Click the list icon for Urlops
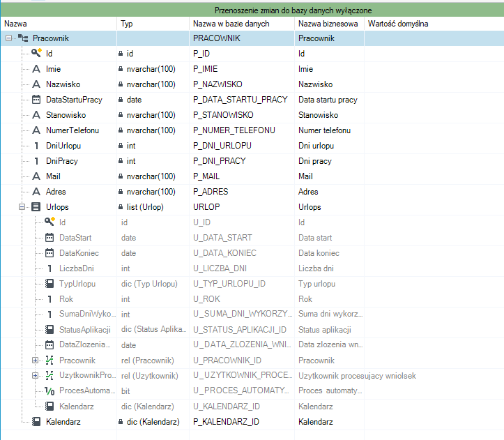The image size is (504, 440). [36, 207]
